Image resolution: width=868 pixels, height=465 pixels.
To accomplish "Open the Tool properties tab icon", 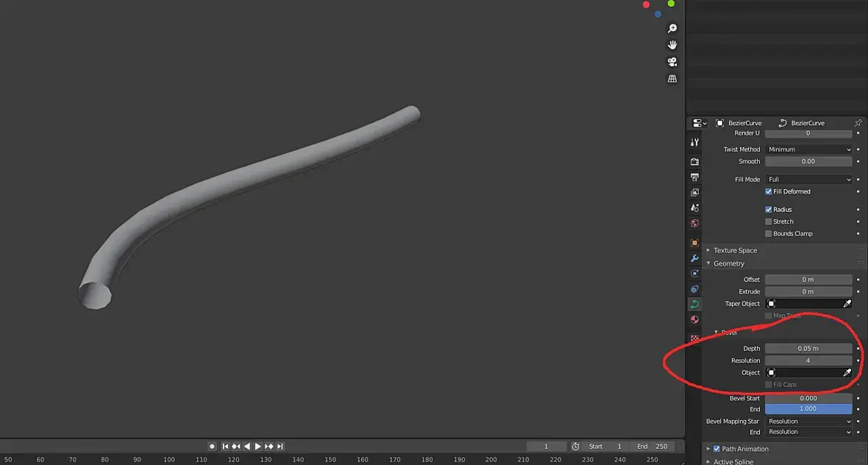I will click(x=694, y=142).
